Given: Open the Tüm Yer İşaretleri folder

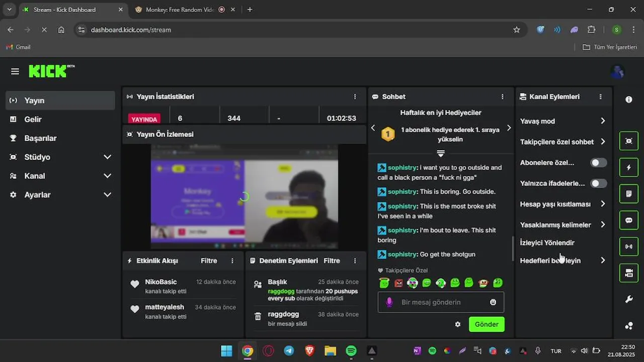Looking at the screenshot, I should coord(609,47).
